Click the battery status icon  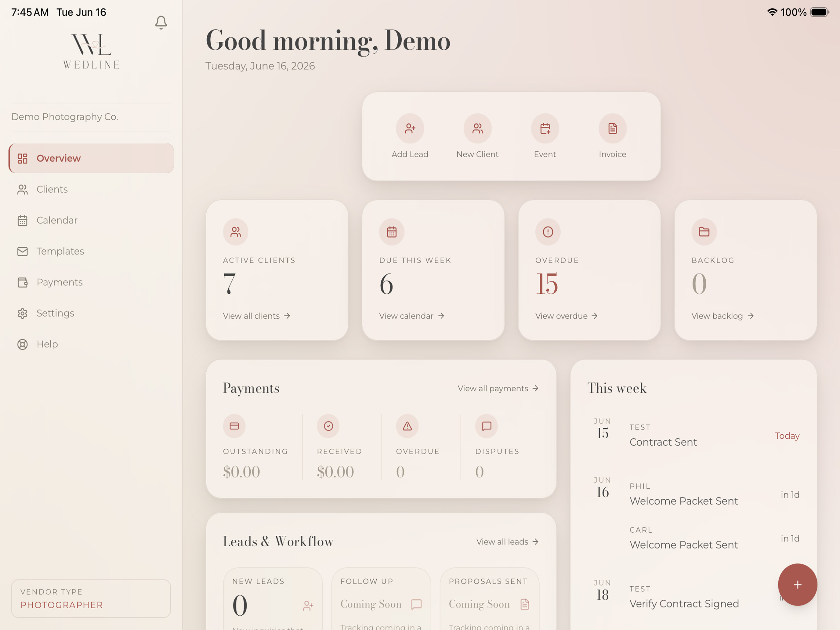819,12
